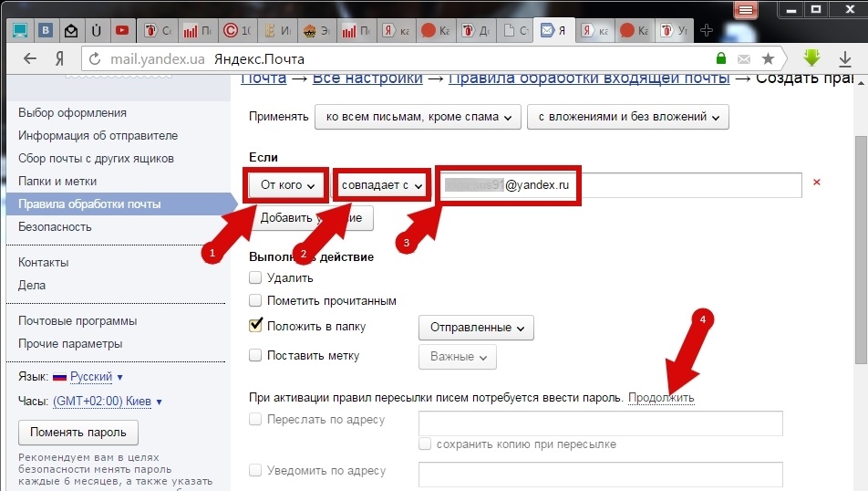Open the (GMT+02:00) Киев timezone dropdown

[108, 402]
